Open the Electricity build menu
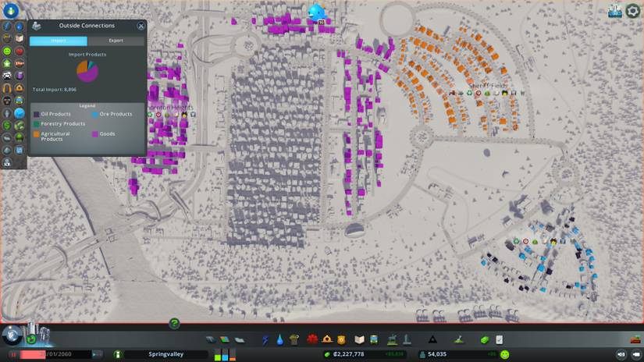Image resolution: width=644 pixels, height=362 pixels. 265,340
